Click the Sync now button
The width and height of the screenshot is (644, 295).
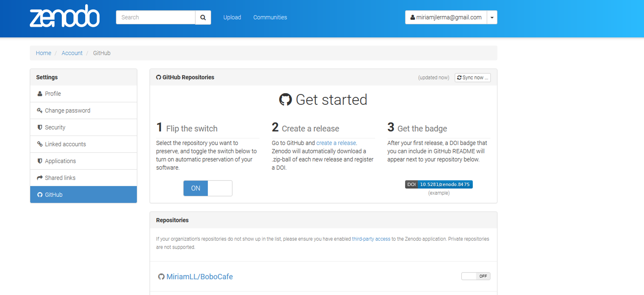click(472, 78)
